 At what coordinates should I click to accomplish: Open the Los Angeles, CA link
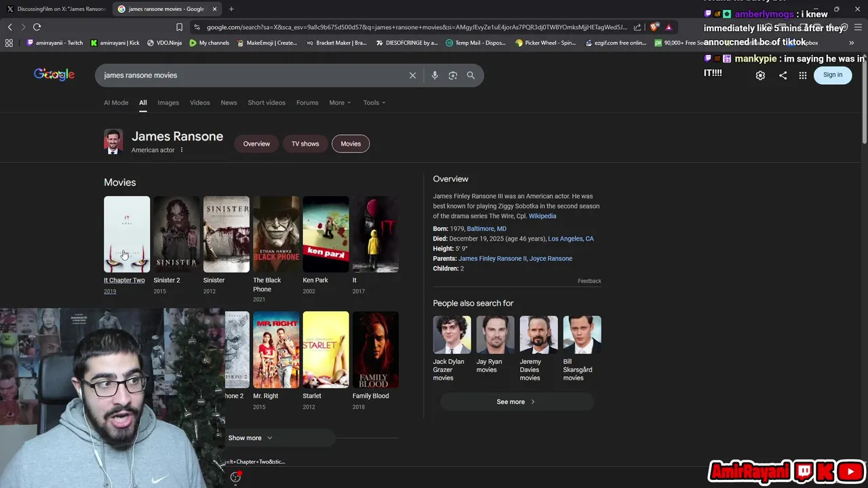(x=570, y=239)
